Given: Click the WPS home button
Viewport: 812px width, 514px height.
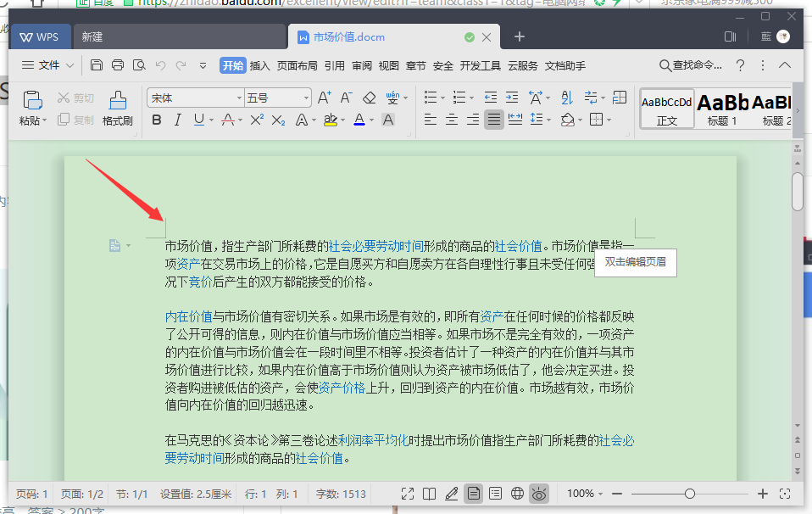Looking at the screenshot, I should point(41,37).
